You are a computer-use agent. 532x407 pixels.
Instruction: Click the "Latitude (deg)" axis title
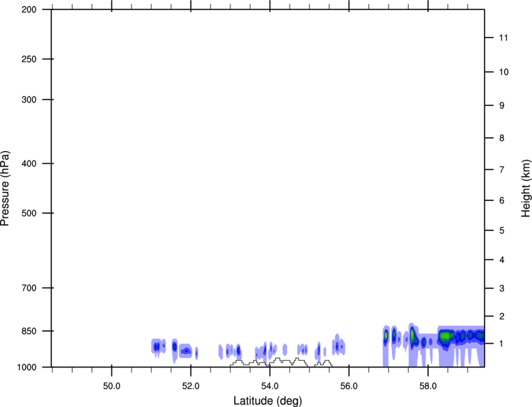268,401
